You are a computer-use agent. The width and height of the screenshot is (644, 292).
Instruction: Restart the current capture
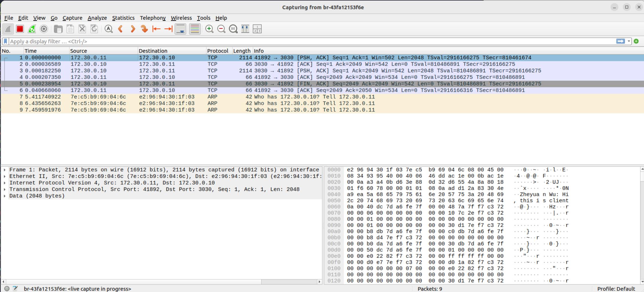[x=32, y=29]
